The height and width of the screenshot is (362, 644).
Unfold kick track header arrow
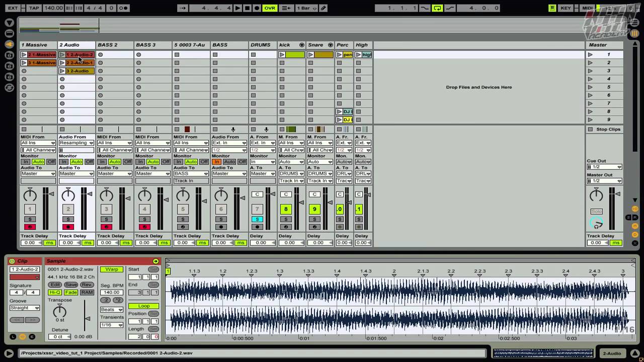[x=301, y=45]
